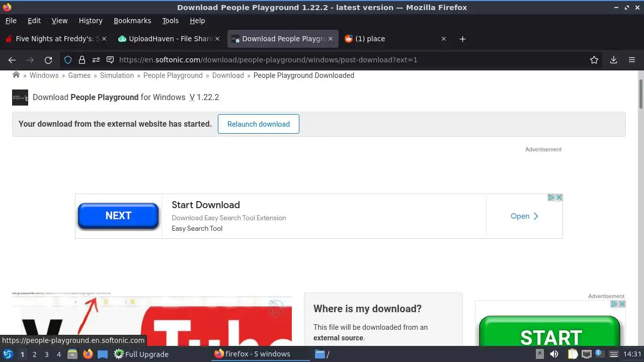The width and height of the screenshot is (644, 362).
Task: Reload the current page
Action: [48, 60]
